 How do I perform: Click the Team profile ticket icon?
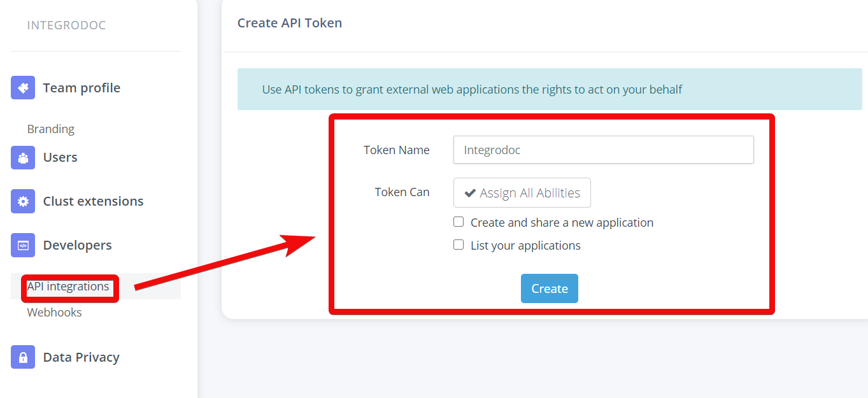pos(23,87)
